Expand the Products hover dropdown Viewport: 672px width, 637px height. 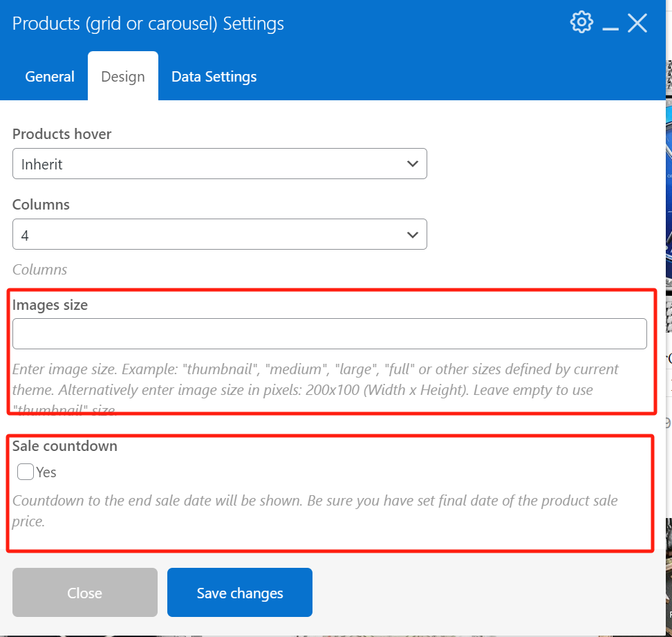(219, 164)
